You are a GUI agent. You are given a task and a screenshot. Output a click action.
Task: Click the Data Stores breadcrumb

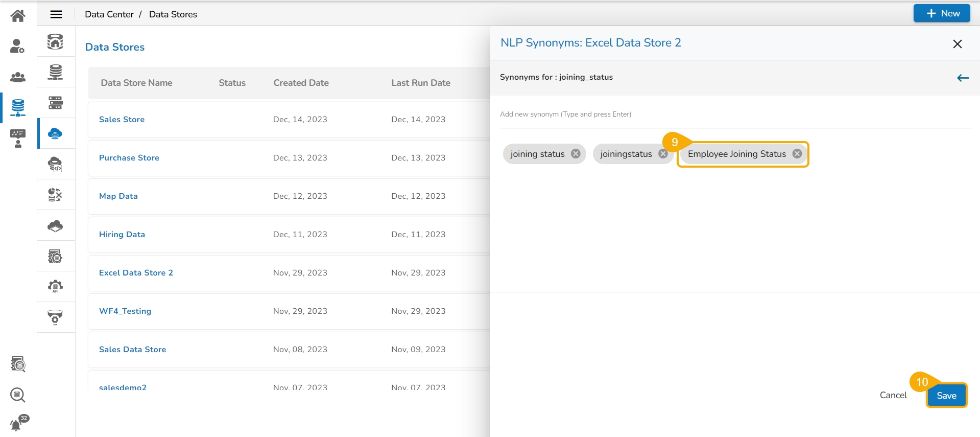[x=173, y=14]
